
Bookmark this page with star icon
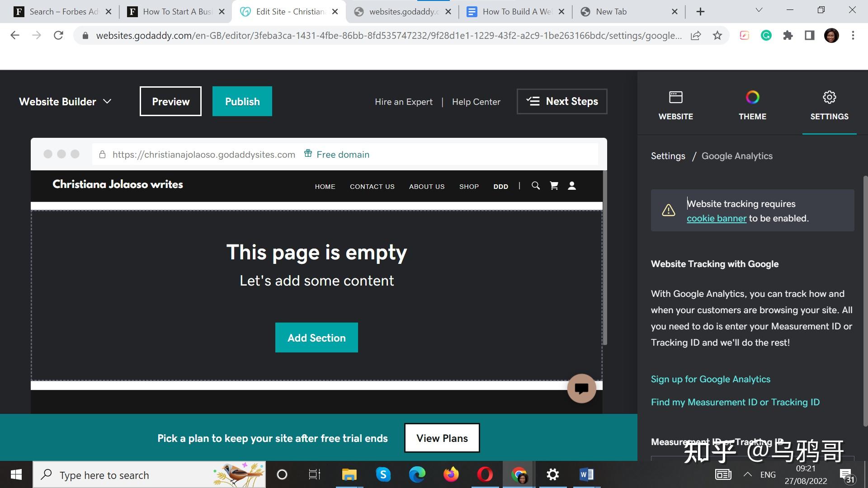[x=717, y=36]
